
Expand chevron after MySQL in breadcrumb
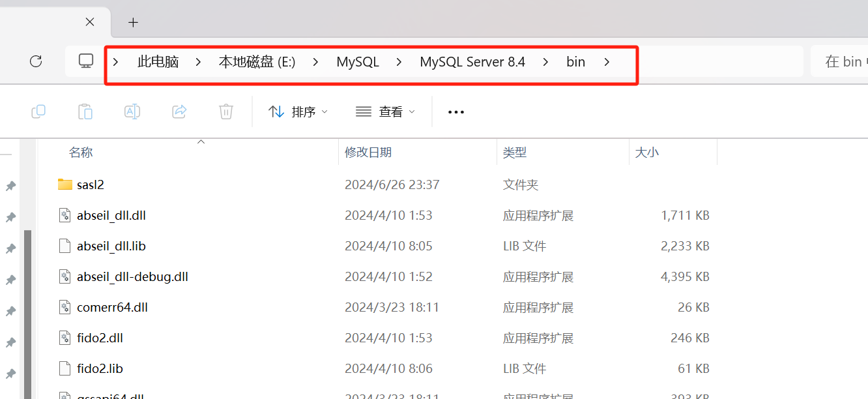tap(399, 62)
